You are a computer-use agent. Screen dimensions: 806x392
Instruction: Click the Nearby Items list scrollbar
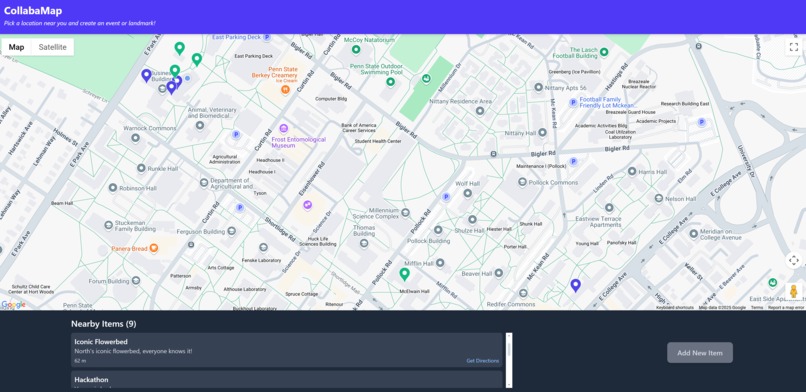pos(509,360)
